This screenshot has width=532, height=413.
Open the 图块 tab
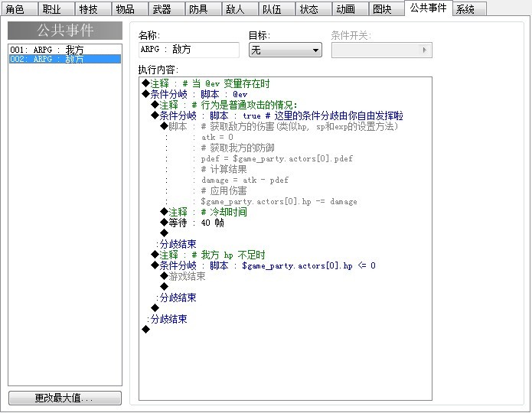387,9
